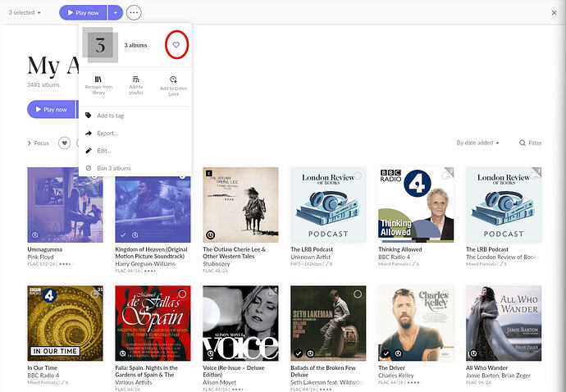The height and width of the screenshot is (392, 566).
Task: Expand the Focus panel chevron
Action: pyautogui.click(x=30, y=143)
